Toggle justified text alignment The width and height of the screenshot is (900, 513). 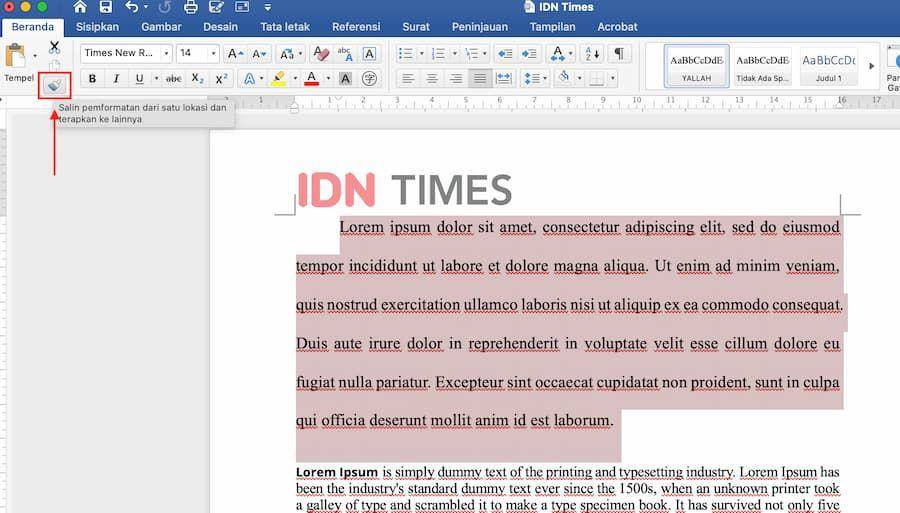click(x=479, y=78)
